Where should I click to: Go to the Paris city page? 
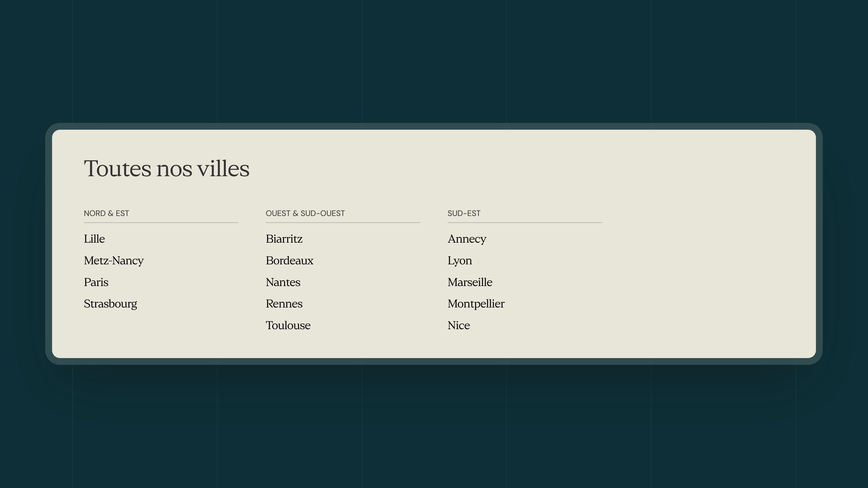96,282
